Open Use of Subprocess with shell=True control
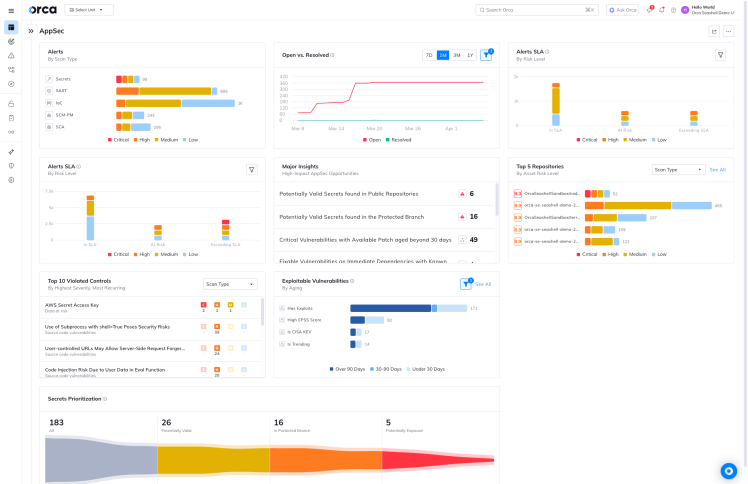Viewport: 748px width, 484px height. [x=150, y=329]
